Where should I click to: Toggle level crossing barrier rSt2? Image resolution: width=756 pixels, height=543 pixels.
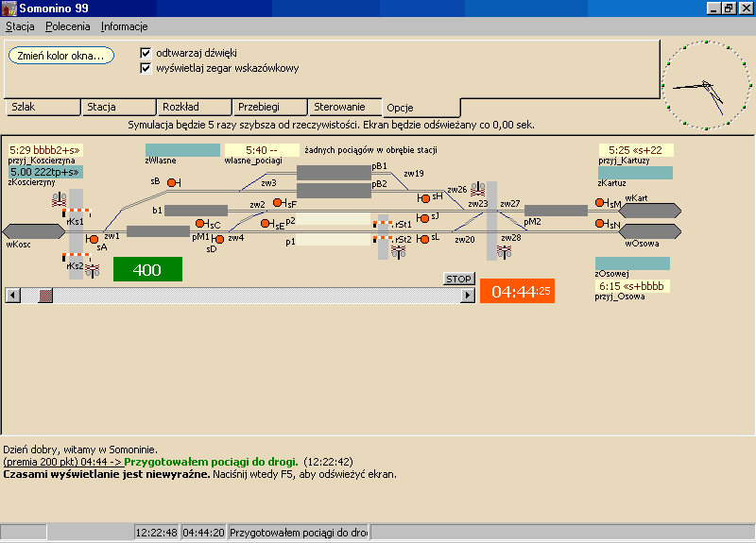click(x=383, y=239)
